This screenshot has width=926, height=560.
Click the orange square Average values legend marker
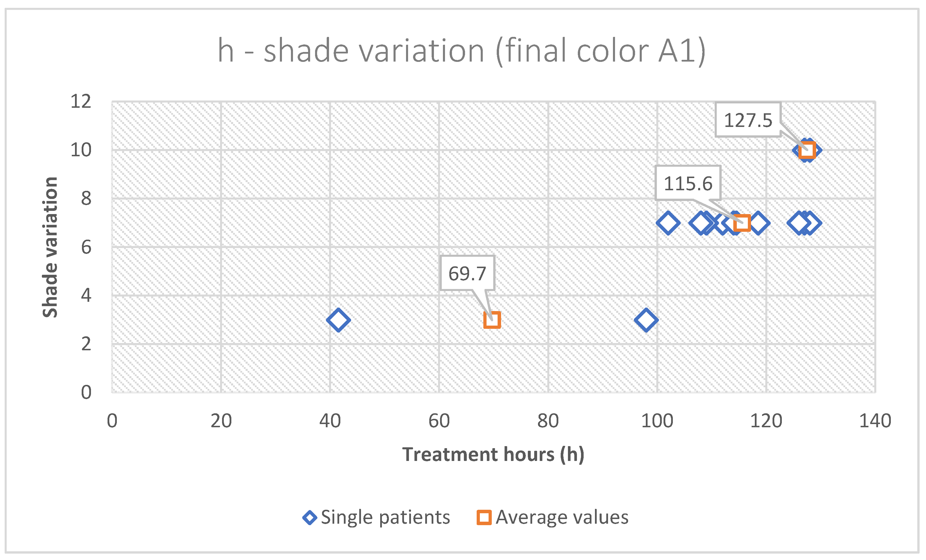pos(484,518)
